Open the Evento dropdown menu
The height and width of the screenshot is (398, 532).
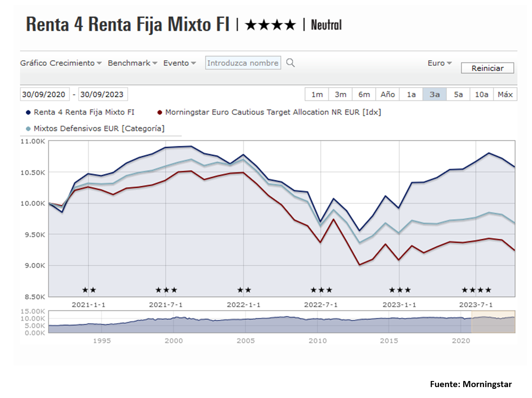[x=180, y=63]
